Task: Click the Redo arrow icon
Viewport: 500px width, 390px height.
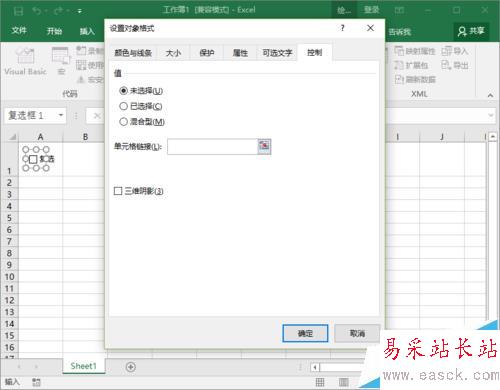Action: click(58, 11)
